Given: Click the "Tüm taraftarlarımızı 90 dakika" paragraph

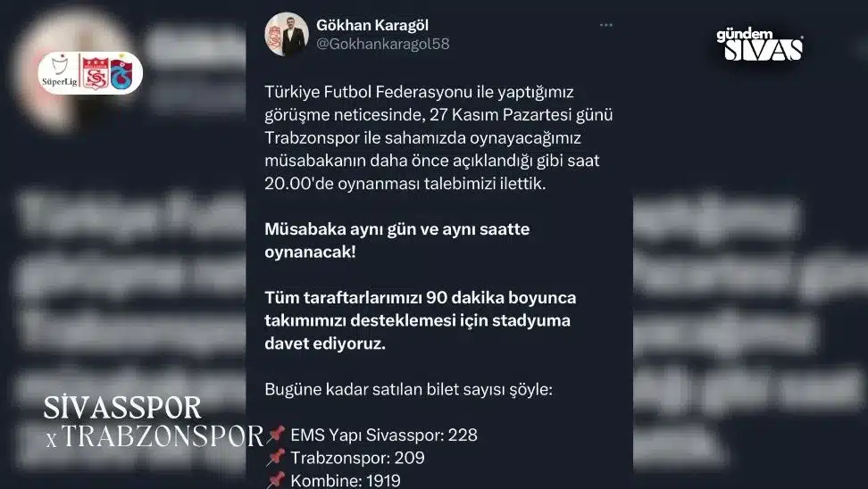Looking at the screenshot, I should 421,320.
